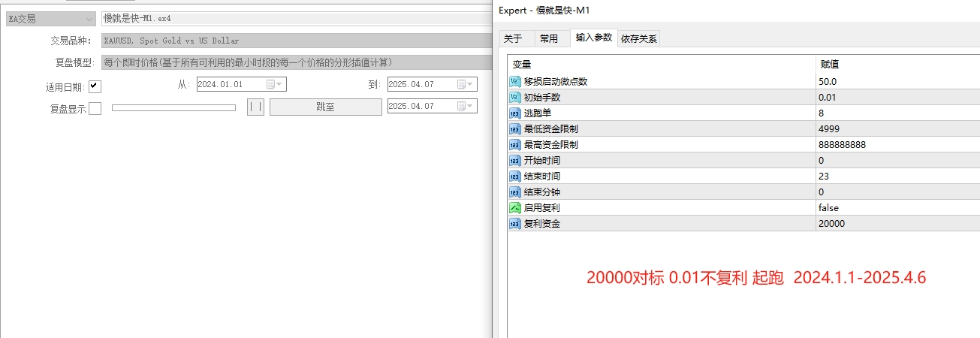Click the 最高资金限制 integer icon

coord(515,144)
